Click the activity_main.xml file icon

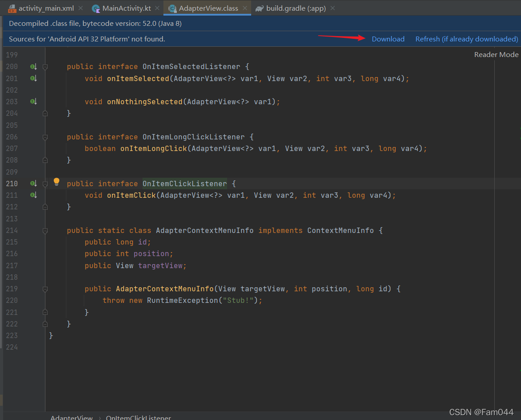12,8
